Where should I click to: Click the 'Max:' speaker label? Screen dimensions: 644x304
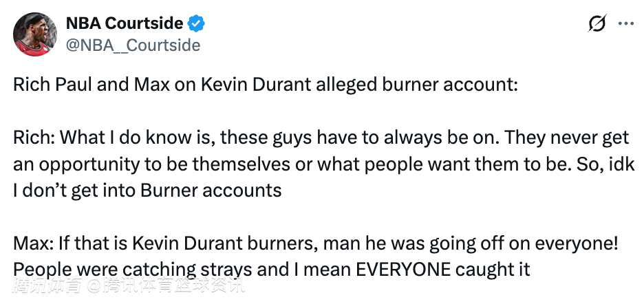pyautogui.click(x=33, y=242)
